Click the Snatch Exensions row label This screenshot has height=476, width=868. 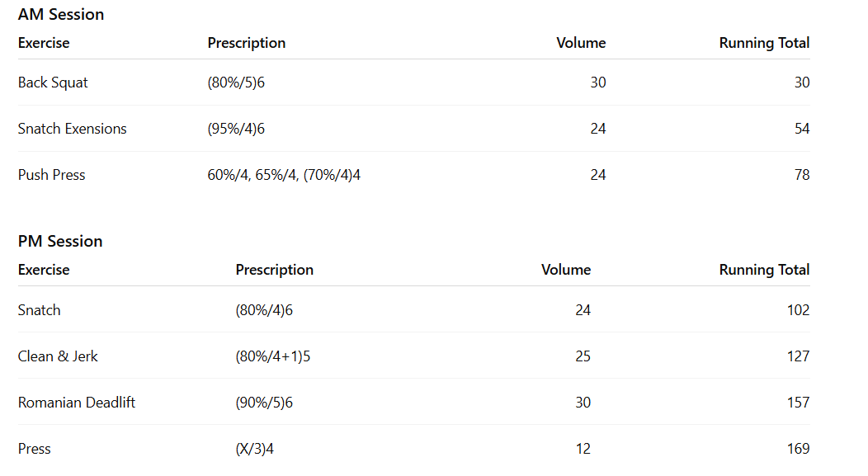coord(73,129)
